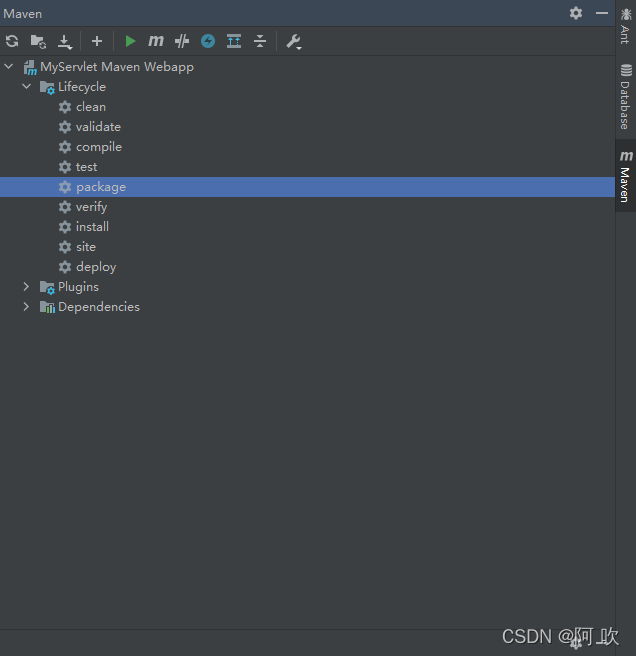This screenshot has height=656, width=636.
Task: Open Database tool window tab
Action: point(626,97)
